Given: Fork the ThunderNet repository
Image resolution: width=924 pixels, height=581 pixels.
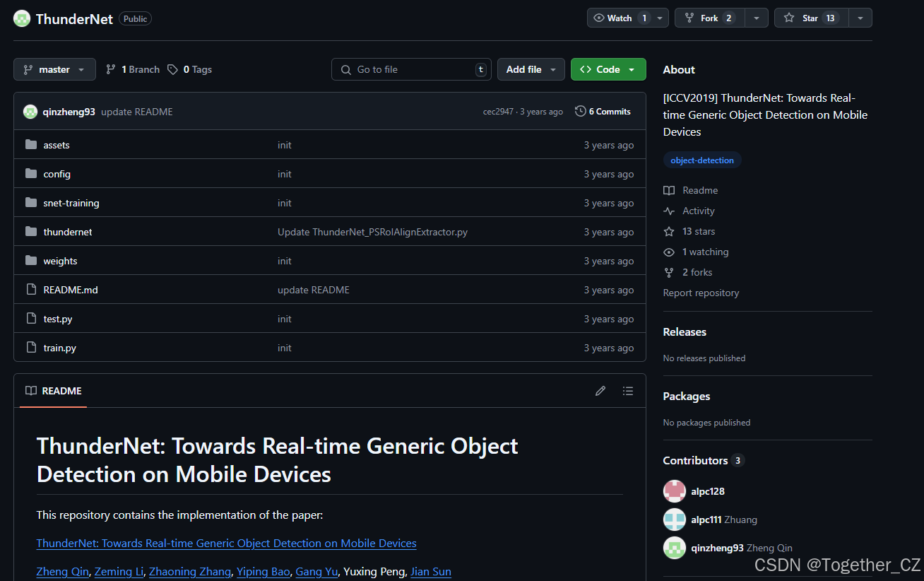Looking at the screenshot, I should [709, 18].
